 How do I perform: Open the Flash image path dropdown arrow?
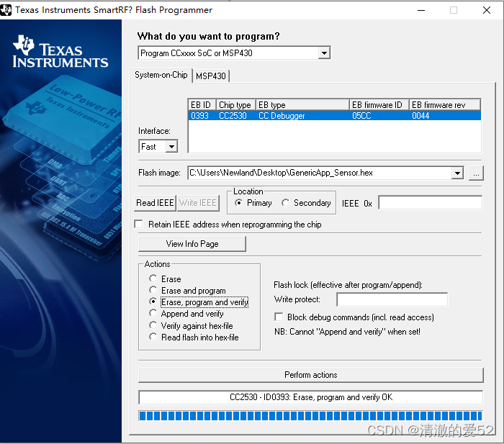457,173
